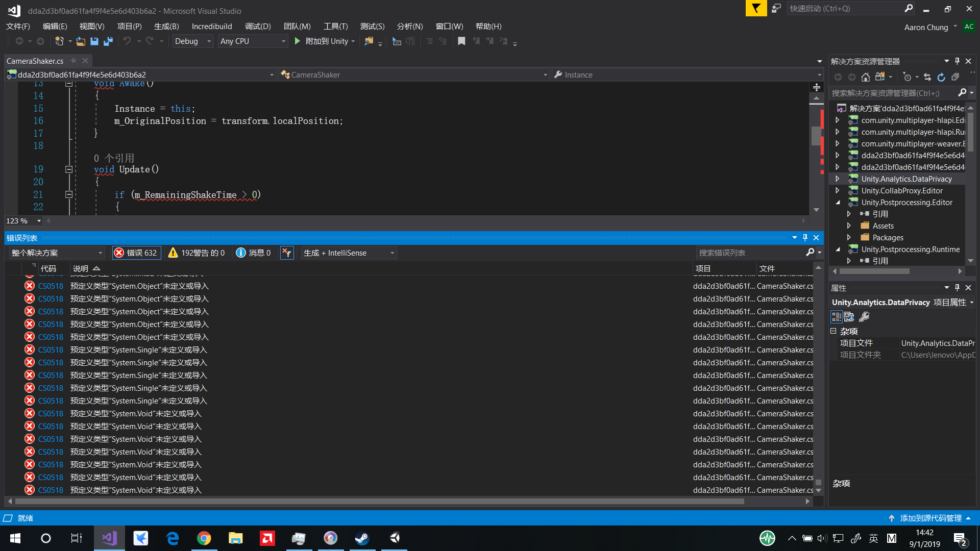980x551 pixels.
Task: Click the Undo icon
Action: pos(127,41)
